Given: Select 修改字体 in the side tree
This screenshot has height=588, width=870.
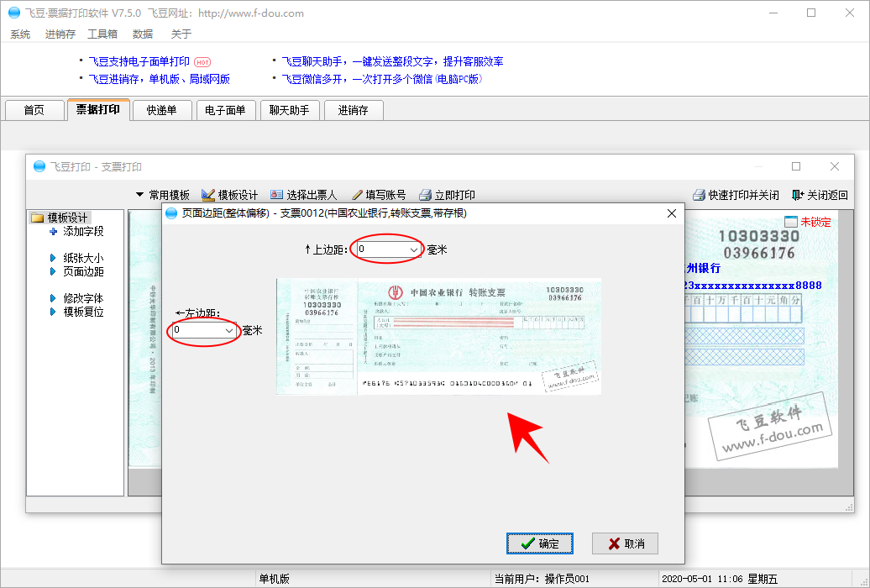Looking at the screenshot, I should [83, 299].
